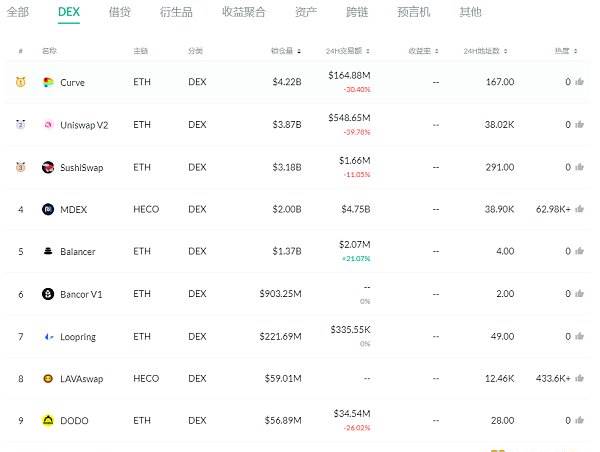Switch to the 全部 tab
Screen dimensions: 600x452
click(x=18, y=12)
